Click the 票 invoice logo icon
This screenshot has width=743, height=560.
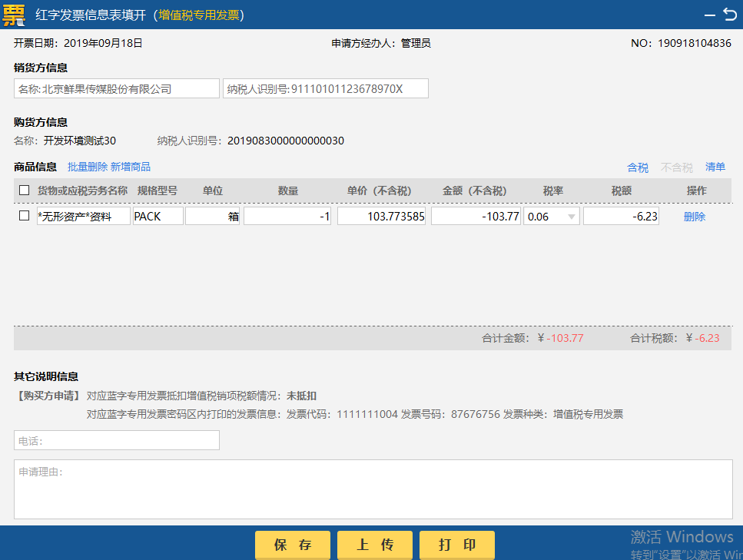point(13,14)
